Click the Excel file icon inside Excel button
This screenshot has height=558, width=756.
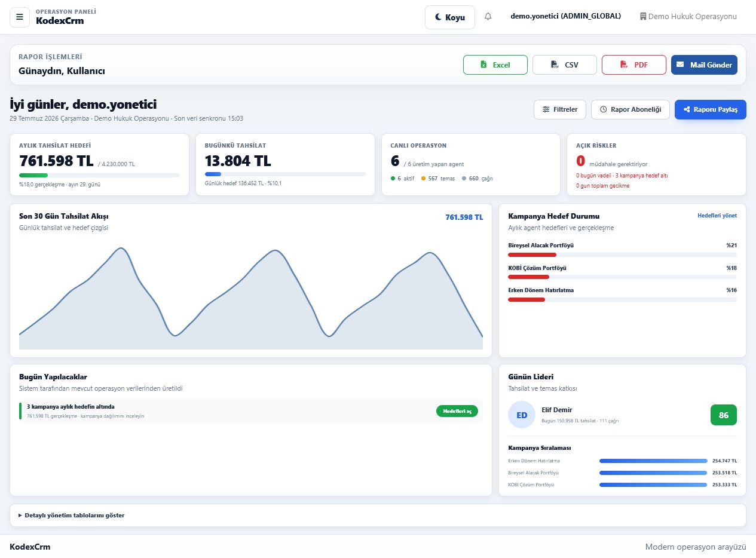pos(484,65)
